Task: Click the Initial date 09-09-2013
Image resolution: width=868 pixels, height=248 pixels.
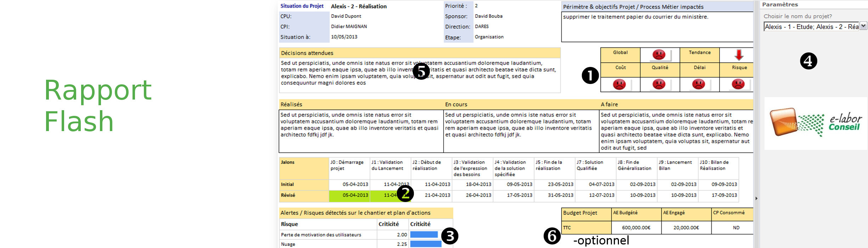Action: click(724, 185)
